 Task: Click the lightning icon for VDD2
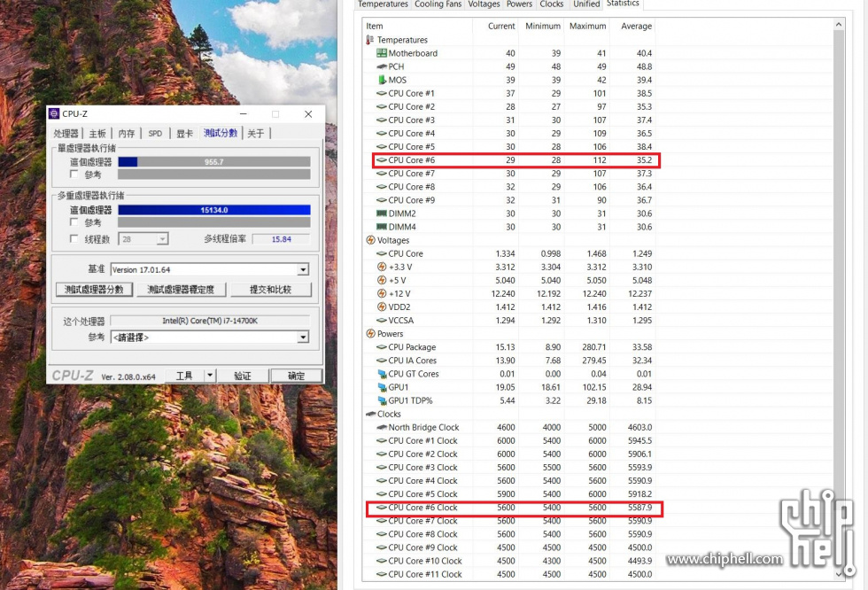(x=382, y=307)
